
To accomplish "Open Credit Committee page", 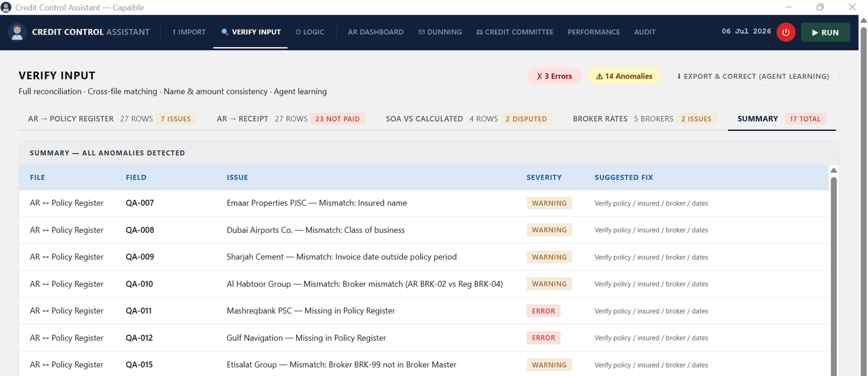I will coord(515,32).
